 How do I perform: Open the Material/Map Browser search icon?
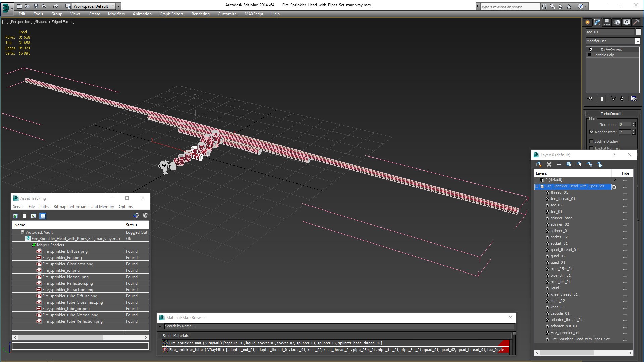(x=161, y=326)
